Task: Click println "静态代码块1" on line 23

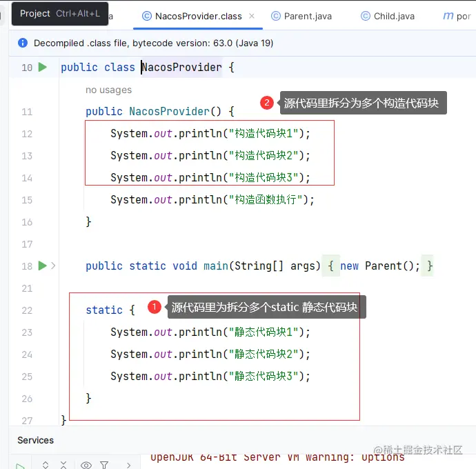Action: 210,332
